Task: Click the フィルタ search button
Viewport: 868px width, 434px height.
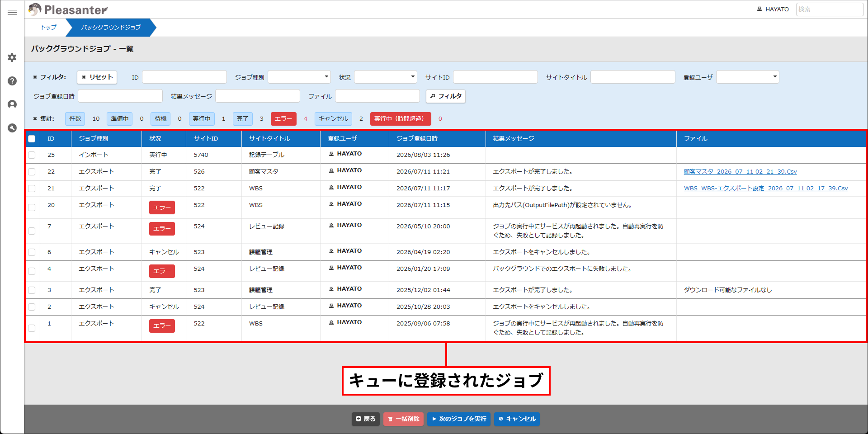Action: pyautogui.click(x=446, y=96)
